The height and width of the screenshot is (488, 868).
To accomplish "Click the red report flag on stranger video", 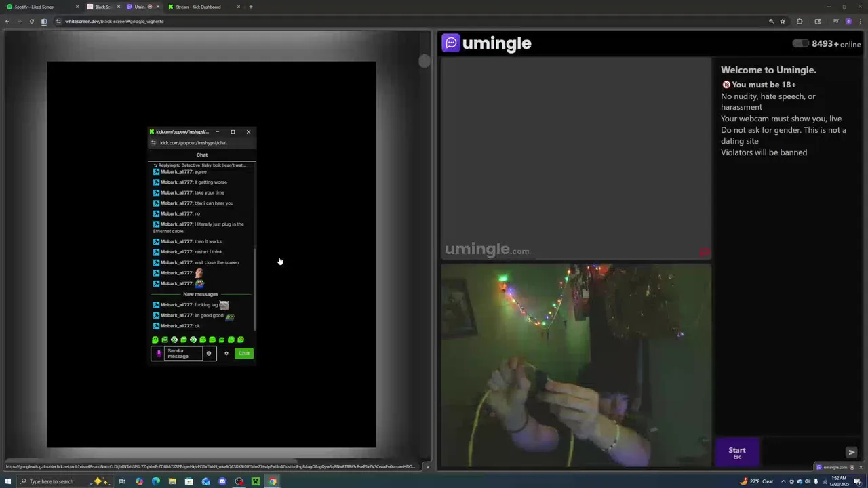I will [705, 252].
